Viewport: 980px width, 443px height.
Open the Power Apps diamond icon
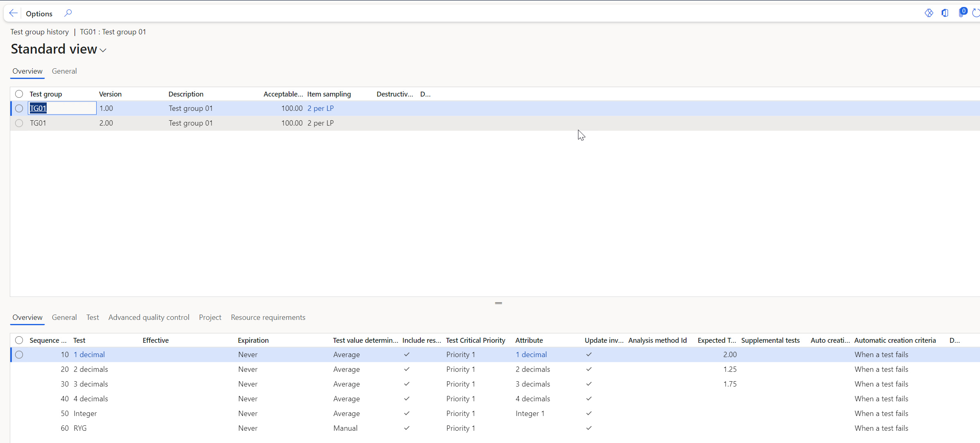(x=929, y=13)
